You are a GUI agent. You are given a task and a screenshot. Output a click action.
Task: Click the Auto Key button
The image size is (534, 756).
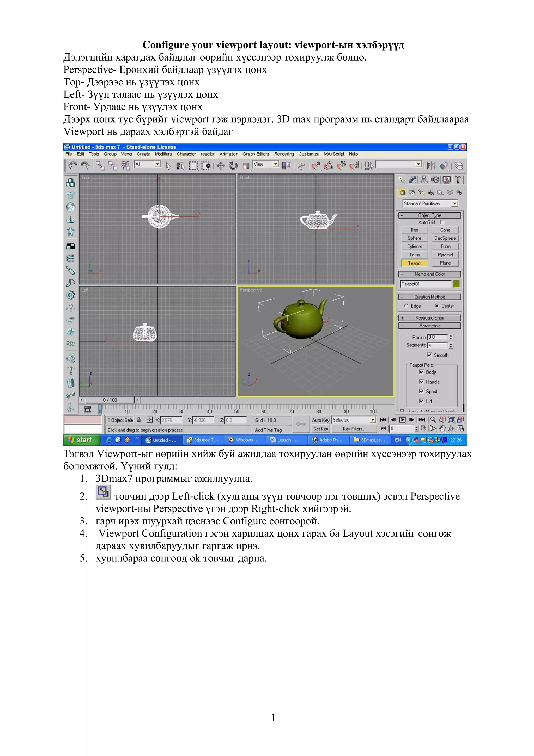(320, 420)
